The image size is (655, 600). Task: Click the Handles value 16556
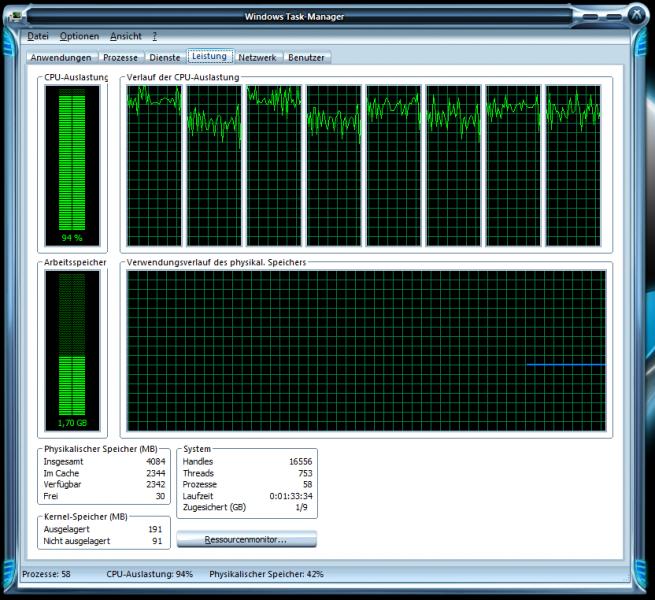pyautogui.click(x=301, y=462)
